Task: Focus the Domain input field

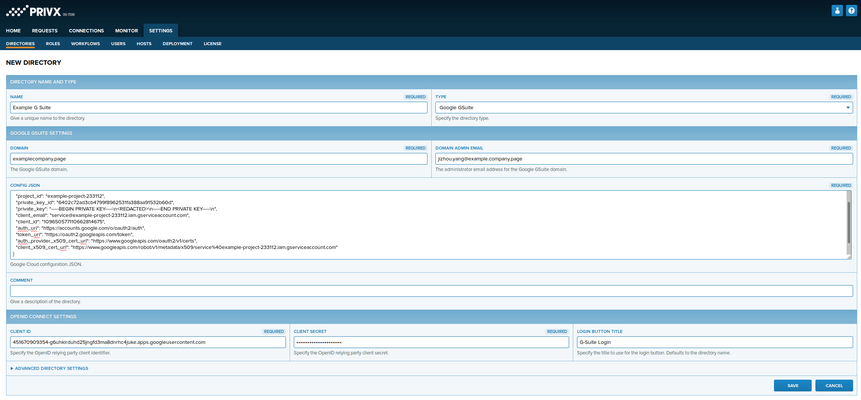Action: [x=219, y=159]
